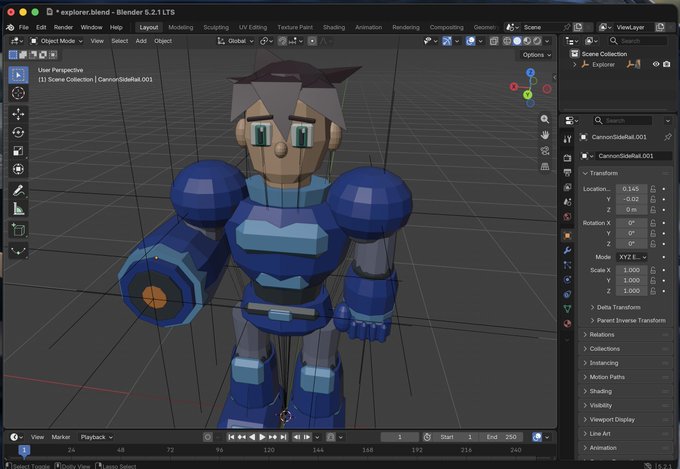Toggle viewport overlays
Image resolution: width=680 pixels, height=469 pixels.
click(471, 41)
